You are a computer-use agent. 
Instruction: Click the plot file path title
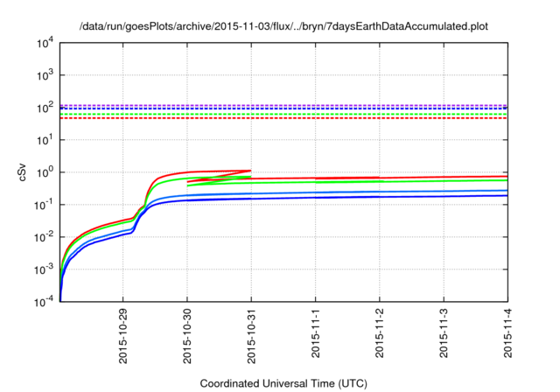(283, 26)
